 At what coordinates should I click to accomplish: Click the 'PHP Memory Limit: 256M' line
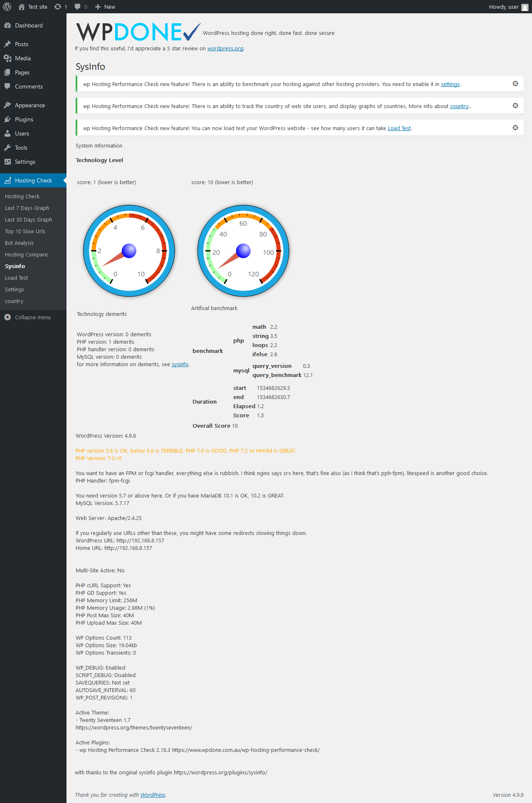coord(106,600)
